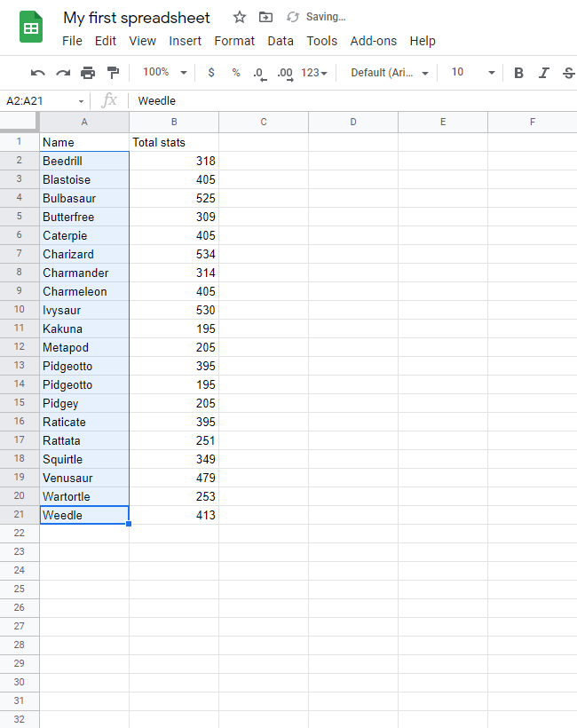Click the redo arrow icon
This screenshot has width=577, height=728.
[62, 73]
